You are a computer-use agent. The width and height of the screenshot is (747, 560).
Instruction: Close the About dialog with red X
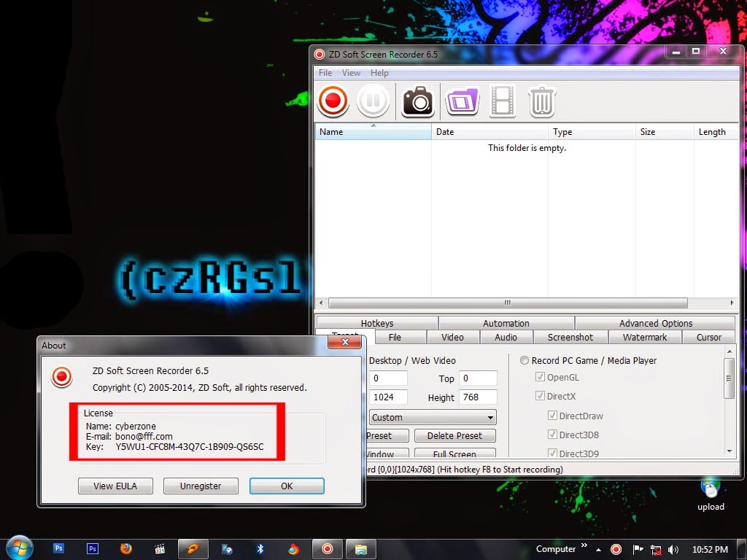coord(345,342)
